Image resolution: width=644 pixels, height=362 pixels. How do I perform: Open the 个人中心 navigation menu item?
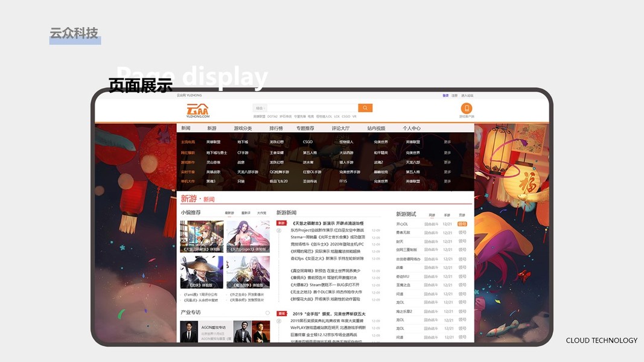click(x=412, y=128)
